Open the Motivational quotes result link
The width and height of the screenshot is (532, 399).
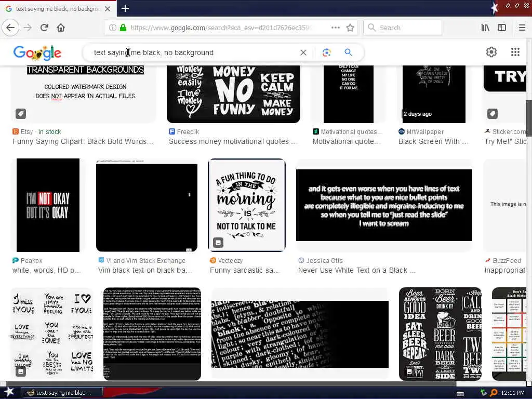(x=347, y=141)
